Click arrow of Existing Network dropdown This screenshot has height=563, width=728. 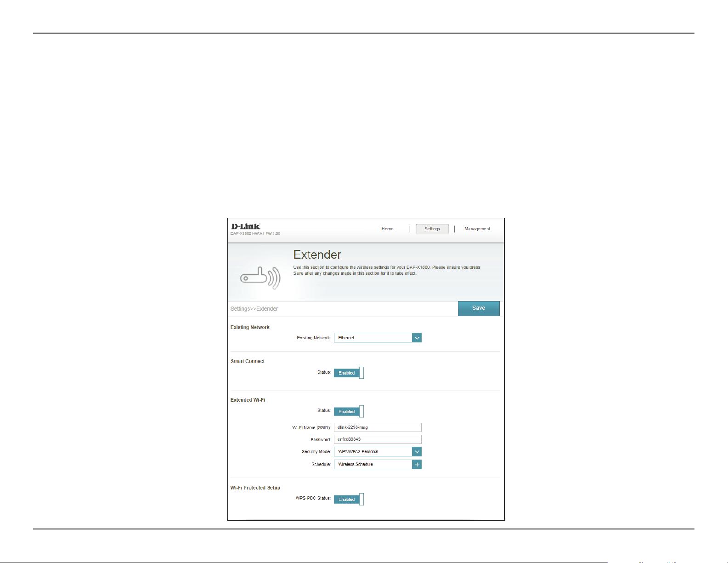(417, 338)
